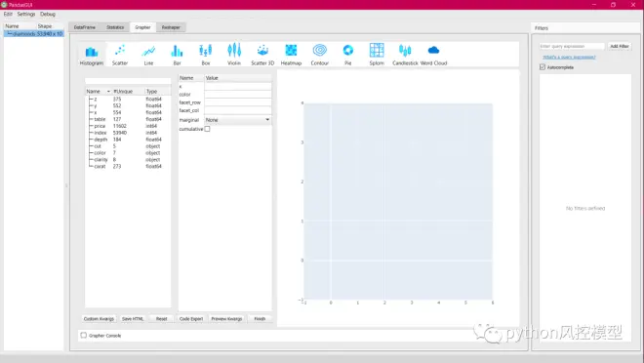Select the table column row
The image size is (644, 363).
coord(128,119)
